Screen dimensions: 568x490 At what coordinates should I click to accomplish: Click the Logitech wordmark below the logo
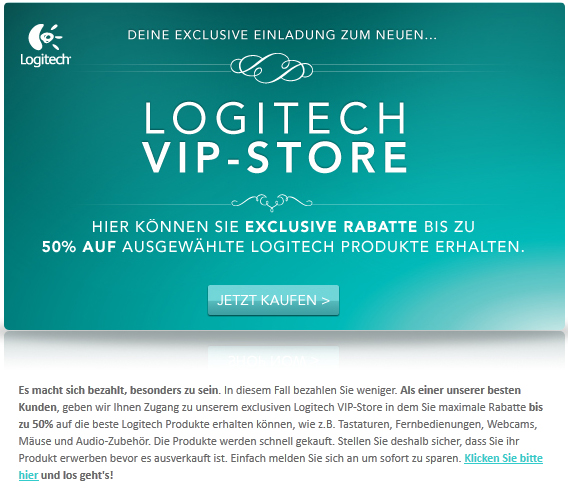point(46,60)
